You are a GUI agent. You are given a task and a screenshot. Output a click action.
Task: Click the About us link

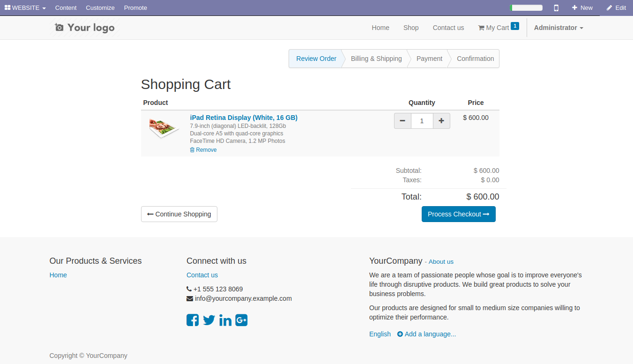tap(441, 262)
